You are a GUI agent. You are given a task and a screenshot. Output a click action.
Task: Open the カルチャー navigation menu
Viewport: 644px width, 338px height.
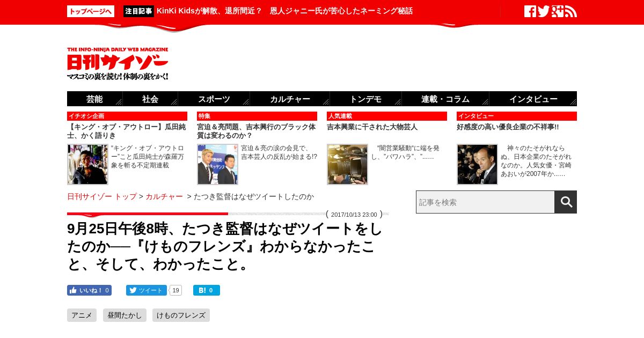click(x=290, y=99)
